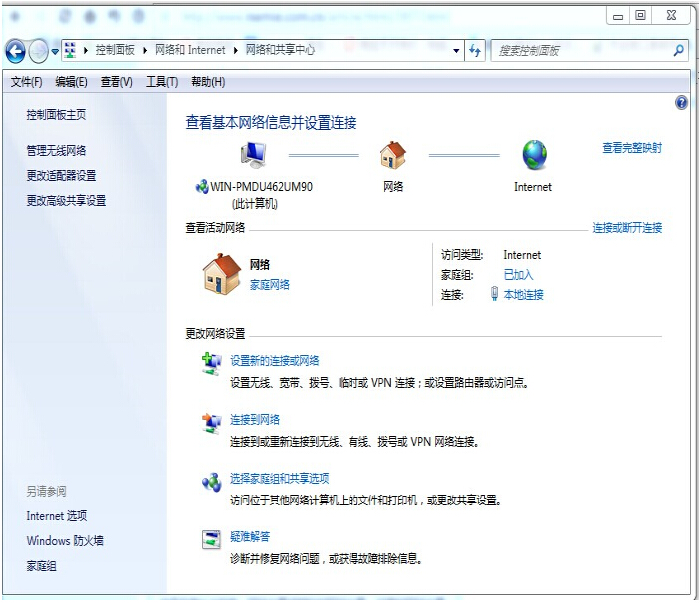The height and width of the screenshot is (603, 700).
Task: Click the house network icon in map
Action: click(393, 155)
